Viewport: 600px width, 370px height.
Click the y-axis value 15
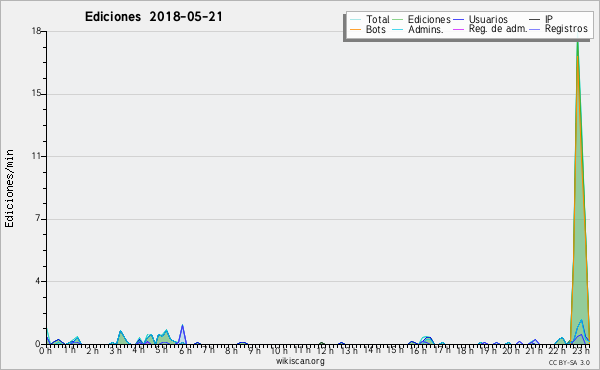pos(36,94)
